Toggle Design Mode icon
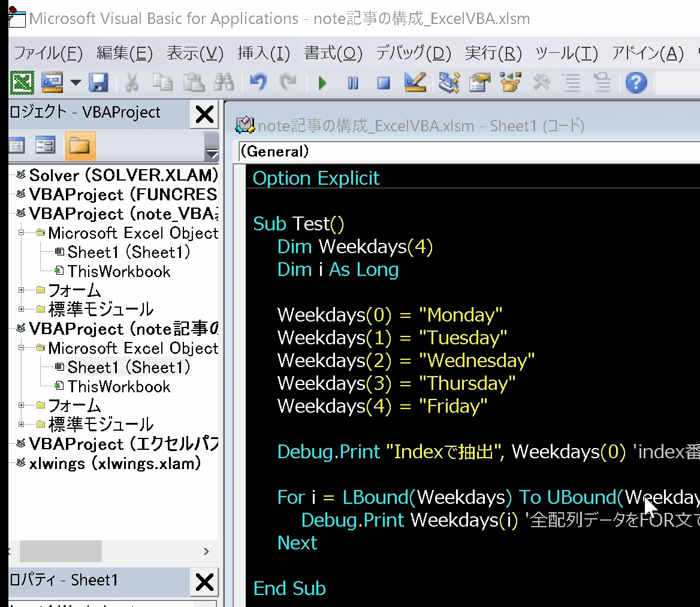 (415, 83)
